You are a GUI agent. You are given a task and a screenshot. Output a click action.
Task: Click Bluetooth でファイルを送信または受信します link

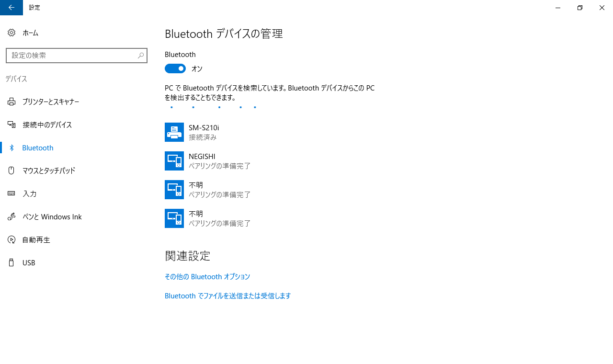click(228, 296)
